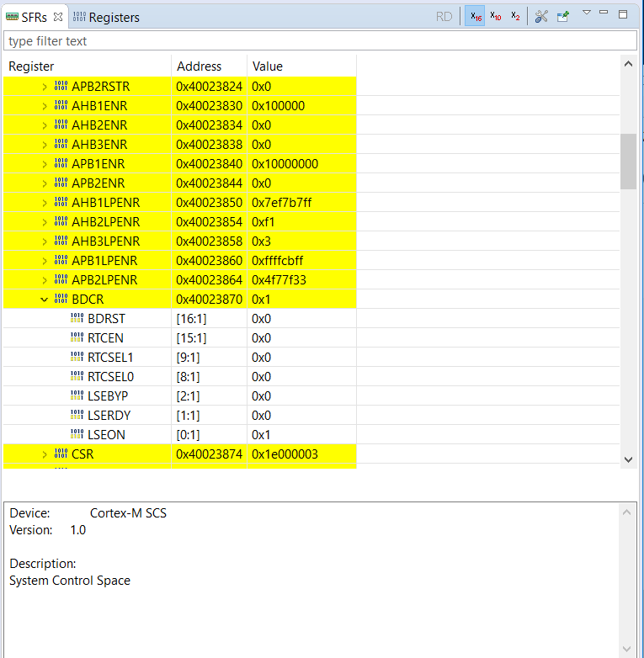The image size is (644, 658).
Task: Click address 0x40023870 of BDCR
Action: (x=209, y=300)
